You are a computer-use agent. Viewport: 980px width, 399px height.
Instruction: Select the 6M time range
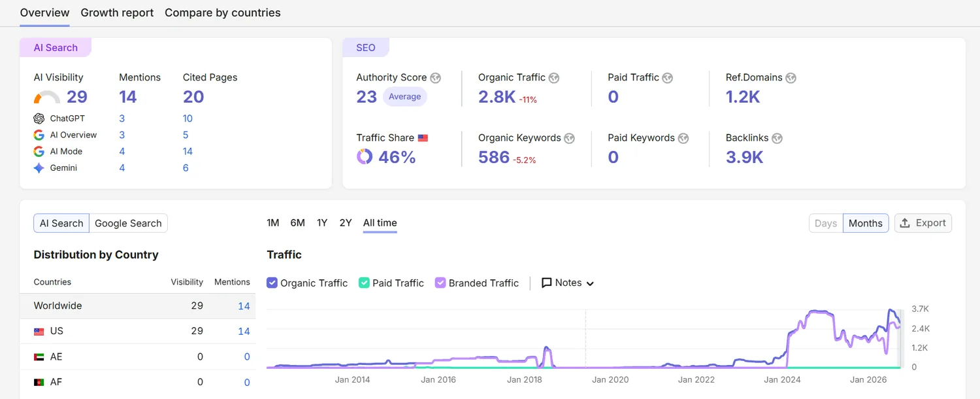(x=298, y=223)
